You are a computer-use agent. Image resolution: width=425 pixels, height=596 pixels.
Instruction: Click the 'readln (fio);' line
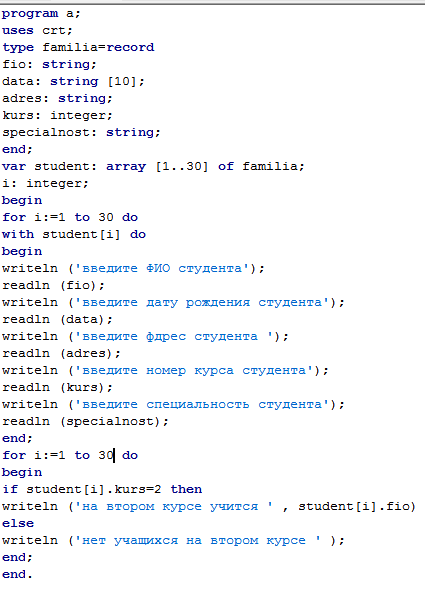coord(53,285)
